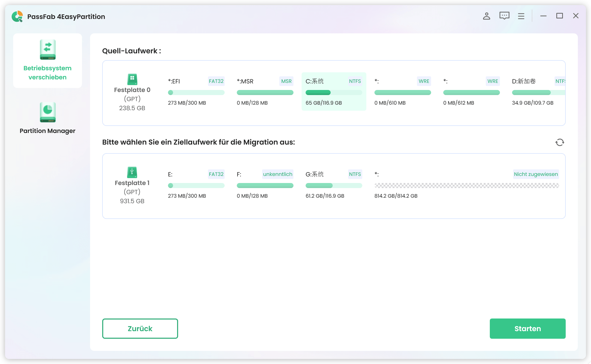Select the EFI partition on Festplatte 0
The image size is (591, 364).
click(196, 92)
